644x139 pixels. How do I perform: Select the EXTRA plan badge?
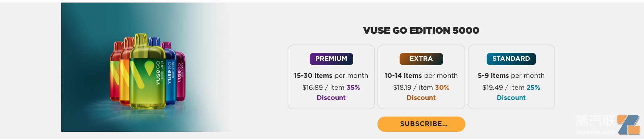pyautogui.click(x=421, y=59)
